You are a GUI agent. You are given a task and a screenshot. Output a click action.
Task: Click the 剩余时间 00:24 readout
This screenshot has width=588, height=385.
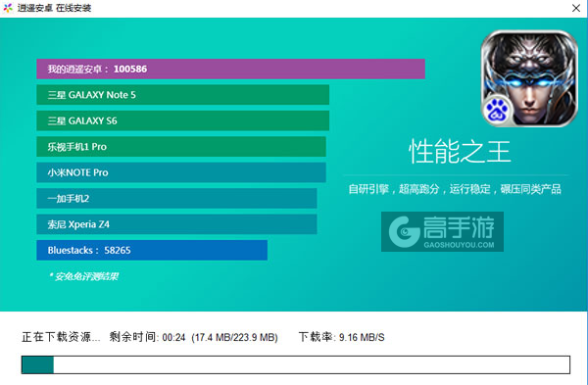coord(147,337)
